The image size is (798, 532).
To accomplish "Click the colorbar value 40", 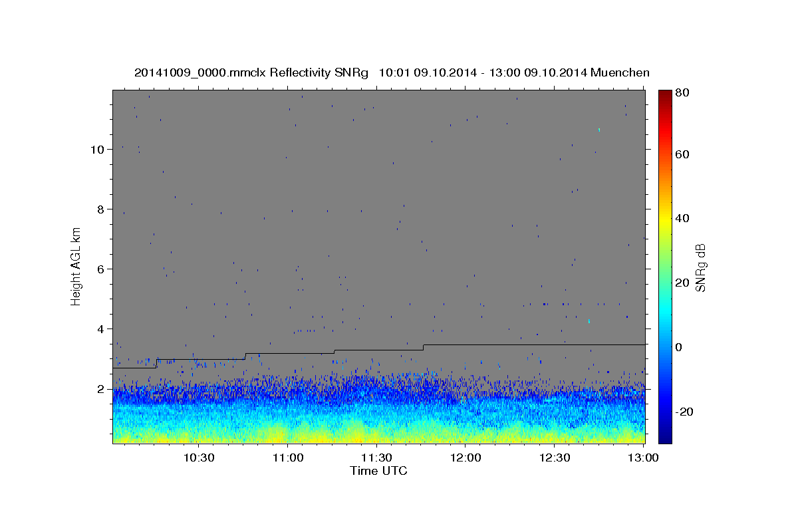I will click(x=682, y=219).
